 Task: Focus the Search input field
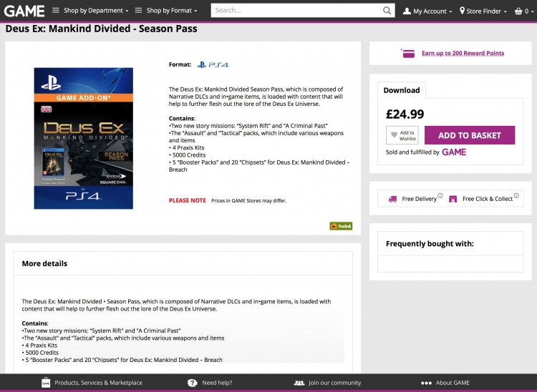click(296, 11)
